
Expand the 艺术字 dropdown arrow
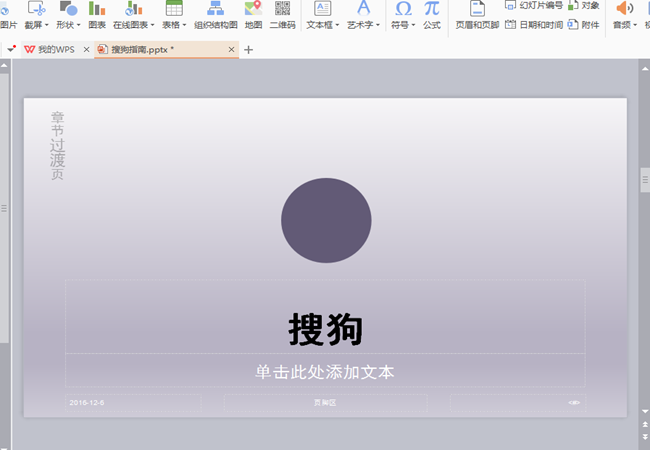click(x=378, y=25)
